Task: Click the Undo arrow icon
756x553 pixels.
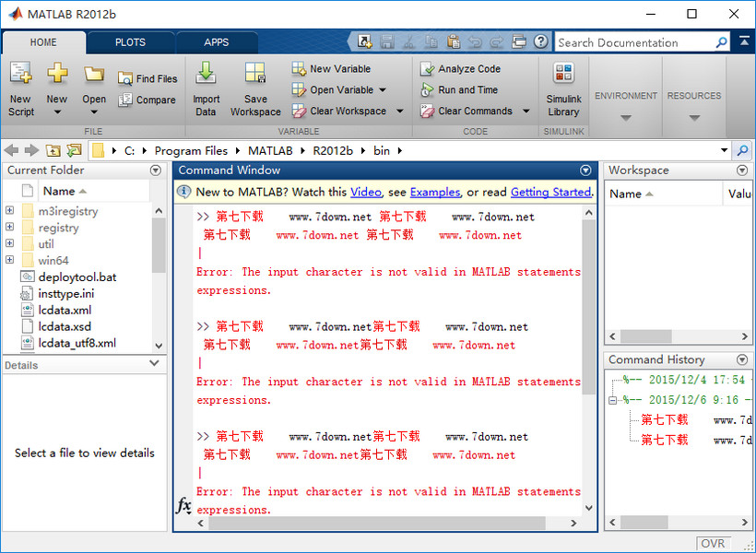Action: coord(476,42)
